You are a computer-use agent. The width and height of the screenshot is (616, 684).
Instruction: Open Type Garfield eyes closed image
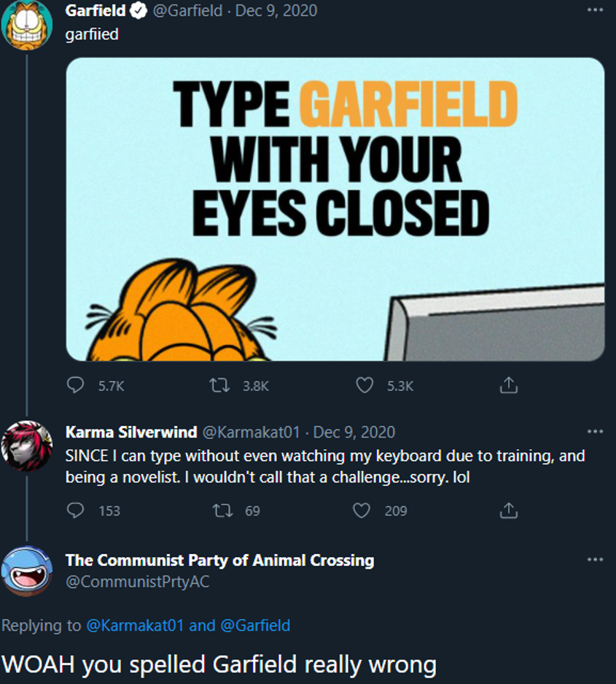pos(335,209)
